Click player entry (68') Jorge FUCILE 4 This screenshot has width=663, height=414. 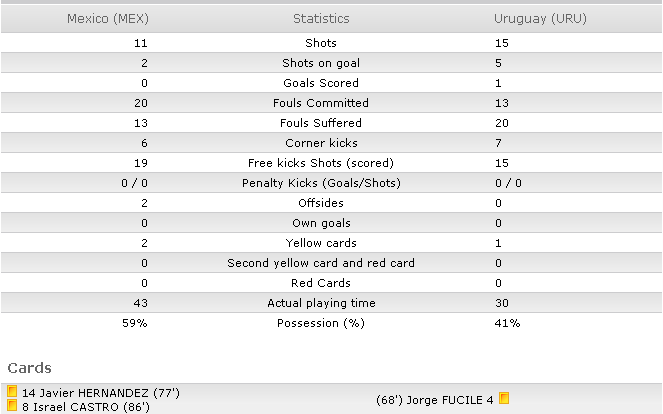click(435, 400)
